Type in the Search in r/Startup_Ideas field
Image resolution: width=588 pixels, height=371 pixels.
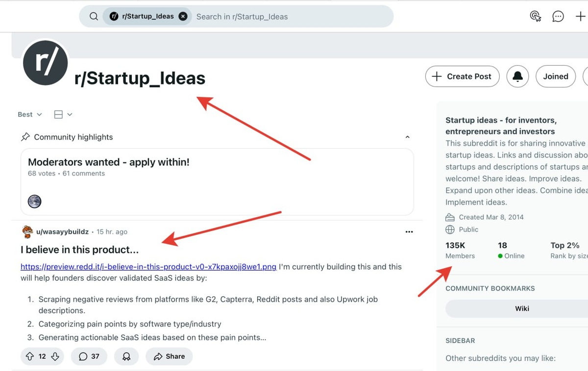pyautogui.click(x=289, y=17)
